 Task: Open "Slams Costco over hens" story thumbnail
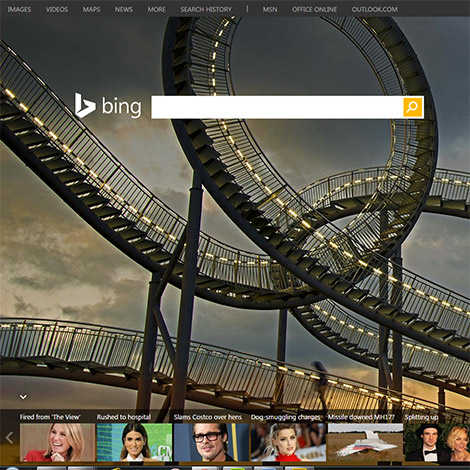[x=211, y=442]
